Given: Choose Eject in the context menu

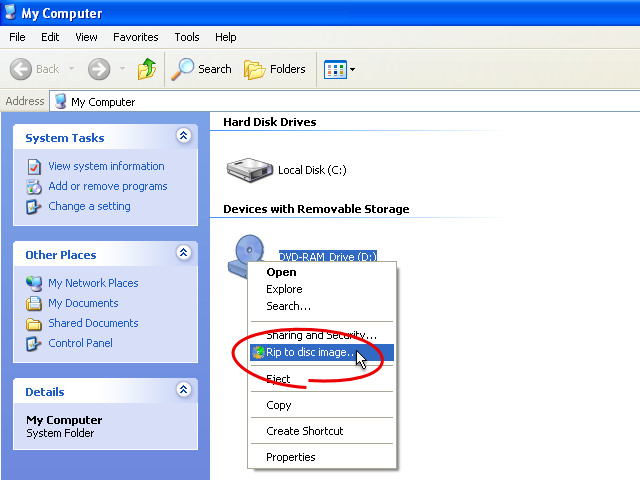Looking at the screenshot, I should click(x=322, y=379).
